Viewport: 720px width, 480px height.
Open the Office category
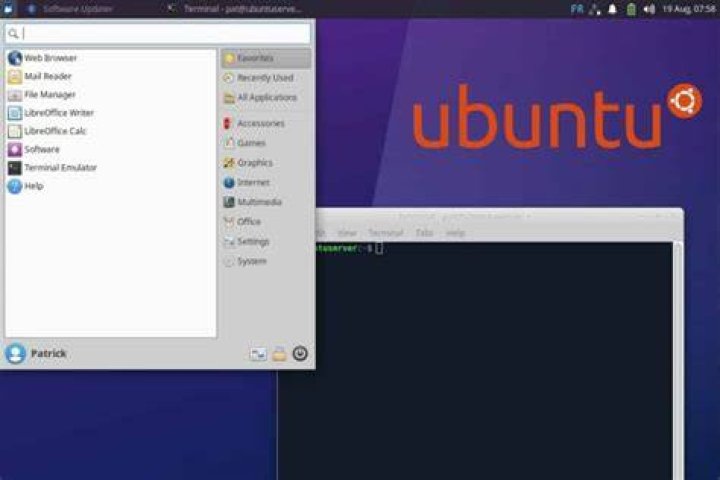266,222
